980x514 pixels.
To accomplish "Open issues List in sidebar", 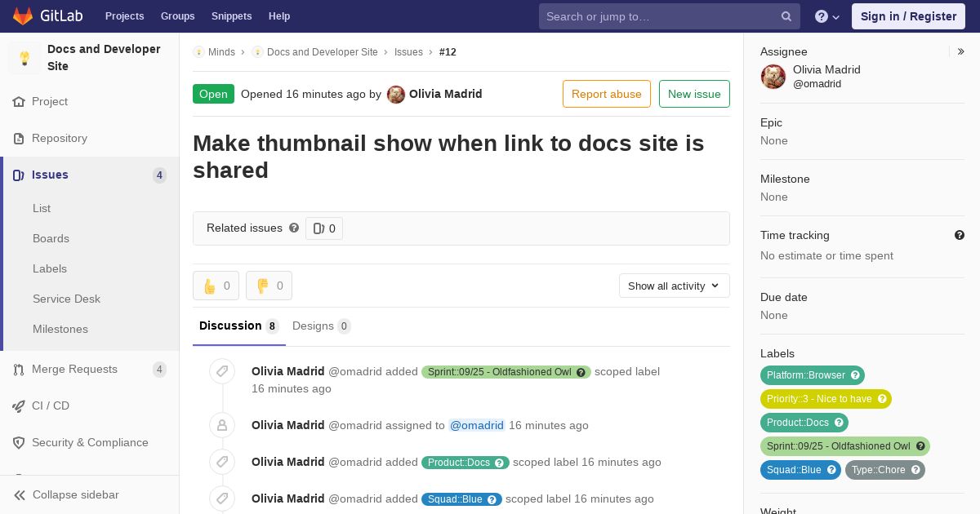I will 42,208.
